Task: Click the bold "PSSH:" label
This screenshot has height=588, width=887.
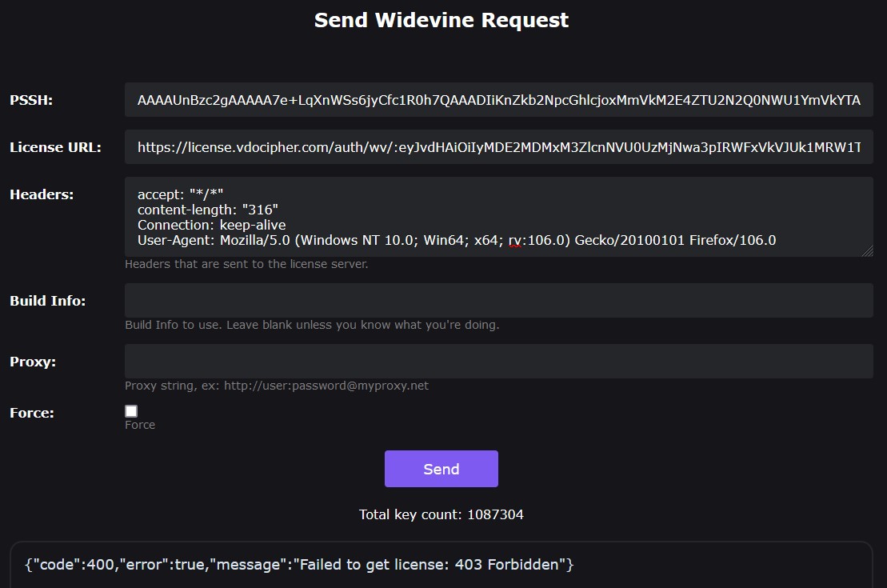Action: click(x=31, y=100)
